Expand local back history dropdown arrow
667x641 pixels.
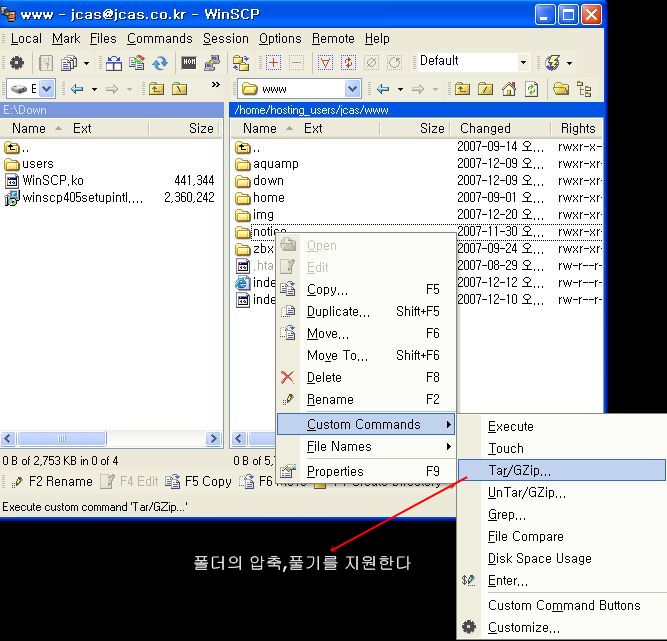(x=94, y=89)
